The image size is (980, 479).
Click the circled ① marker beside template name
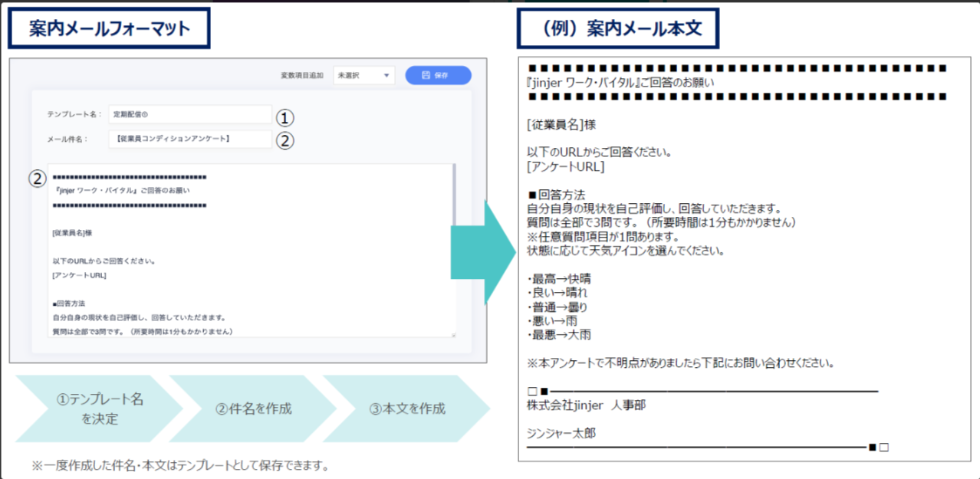[x=284, y=118]
